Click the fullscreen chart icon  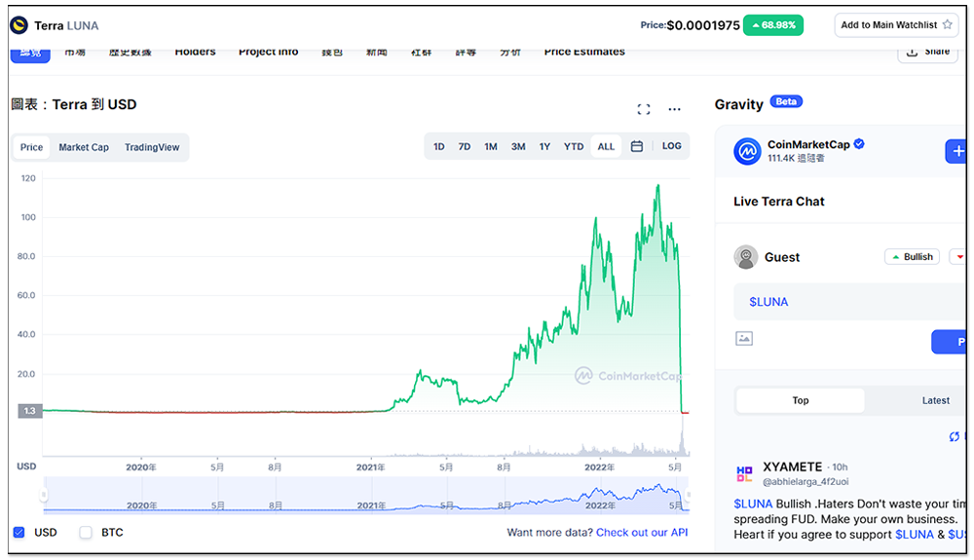643,109
